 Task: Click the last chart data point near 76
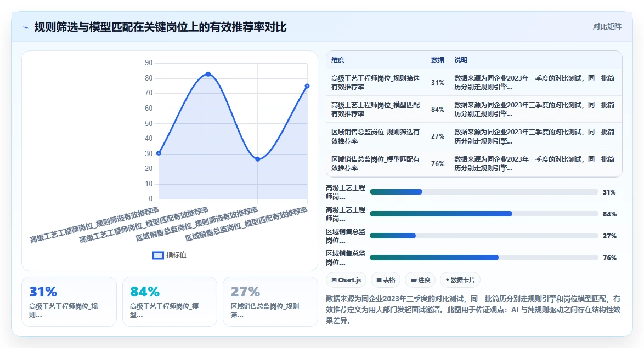(x=307, y=86)
